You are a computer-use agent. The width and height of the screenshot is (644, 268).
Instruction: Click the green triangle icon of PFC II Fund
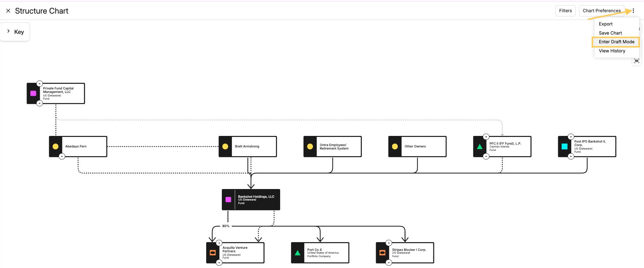(480, 146)
